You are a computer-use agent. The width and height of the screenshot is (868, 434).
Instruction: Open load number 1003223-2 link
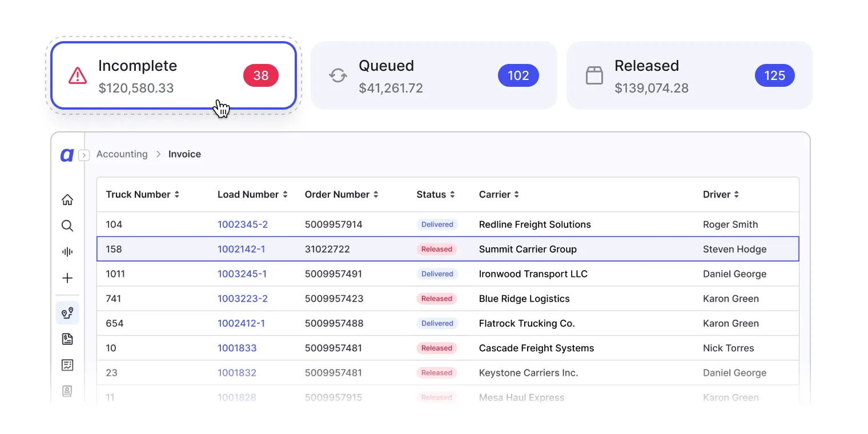coord(243,299)
